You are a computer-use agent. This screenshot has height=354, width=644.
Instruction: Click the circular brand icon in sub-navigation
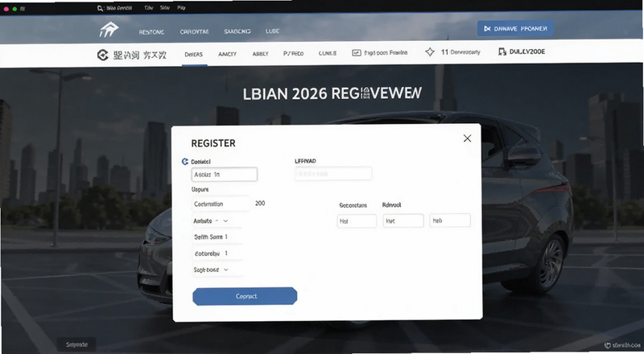[x=103, y=55]
